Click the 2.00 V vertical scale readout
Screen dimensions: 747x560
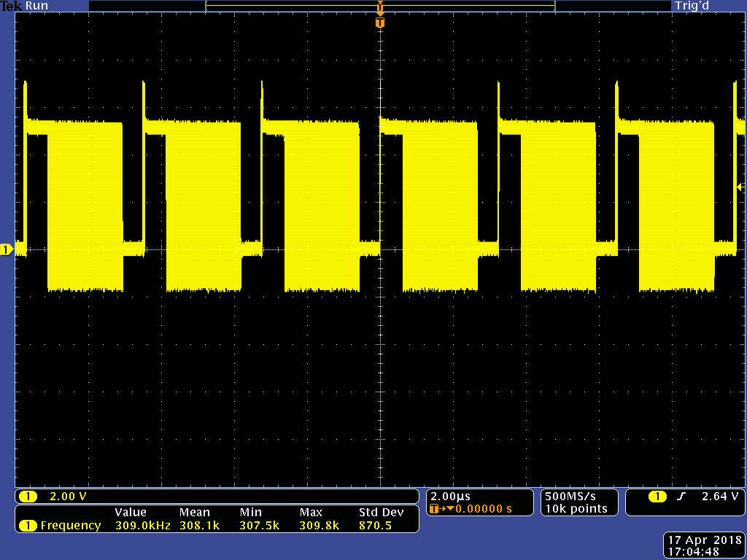[68, 497]
